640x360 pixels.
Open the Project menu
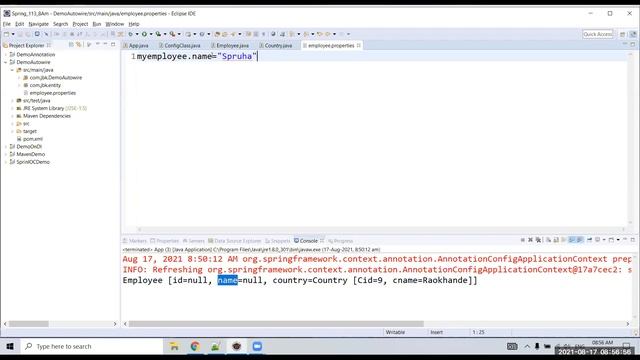coord(80,24)
